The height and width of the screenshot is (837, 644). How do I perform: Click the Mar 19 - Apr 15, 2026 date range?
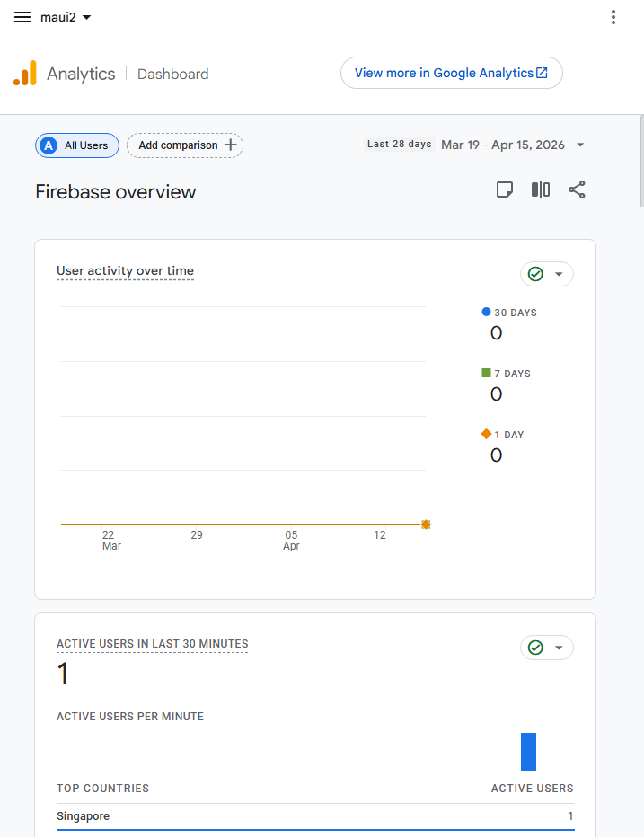click(502, 145)
